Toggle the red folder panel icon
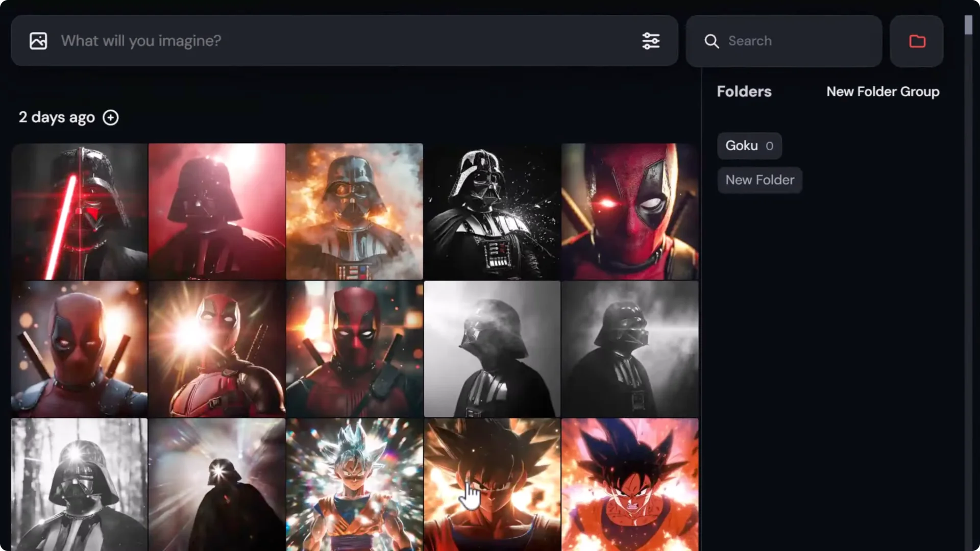The height and width of the screenshot is (551, 980). coord(917,41)
